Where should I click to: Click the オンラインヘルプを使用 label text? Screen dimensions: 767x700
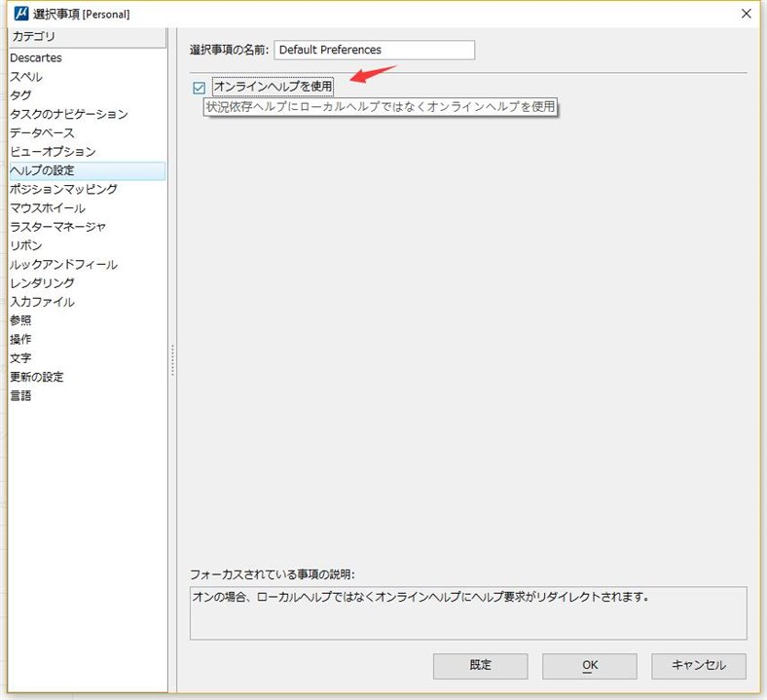(273, 87)
